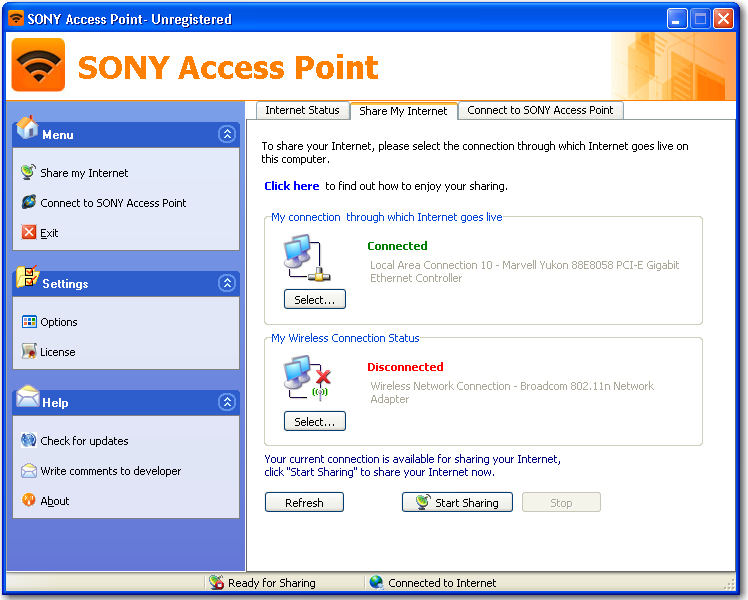Minimize the SONY Access Point window

[x=676, y=19]
